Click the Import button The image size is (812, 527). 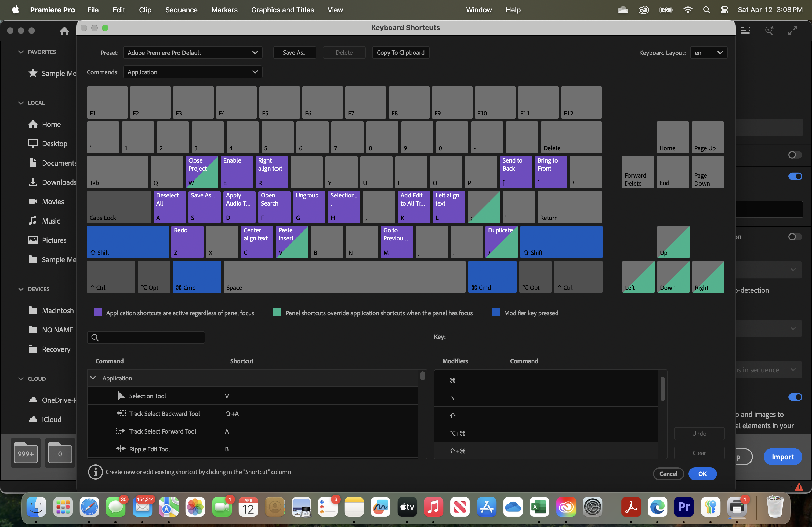tap(782, 457)
